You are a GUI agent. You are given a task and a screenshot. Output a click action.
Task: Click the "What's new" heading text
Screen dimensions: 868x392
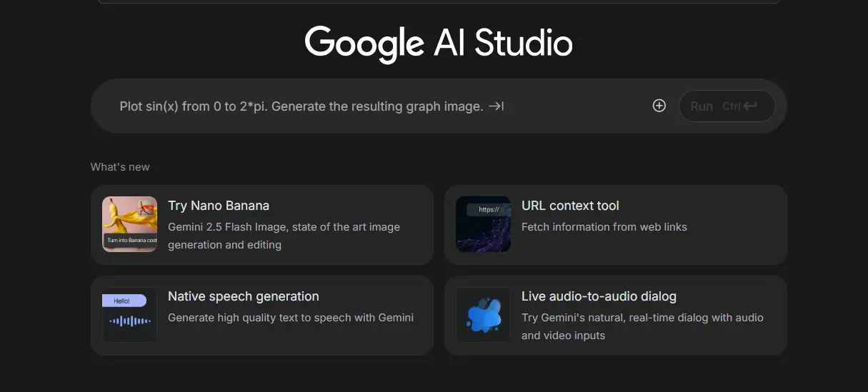click(120, 167)
